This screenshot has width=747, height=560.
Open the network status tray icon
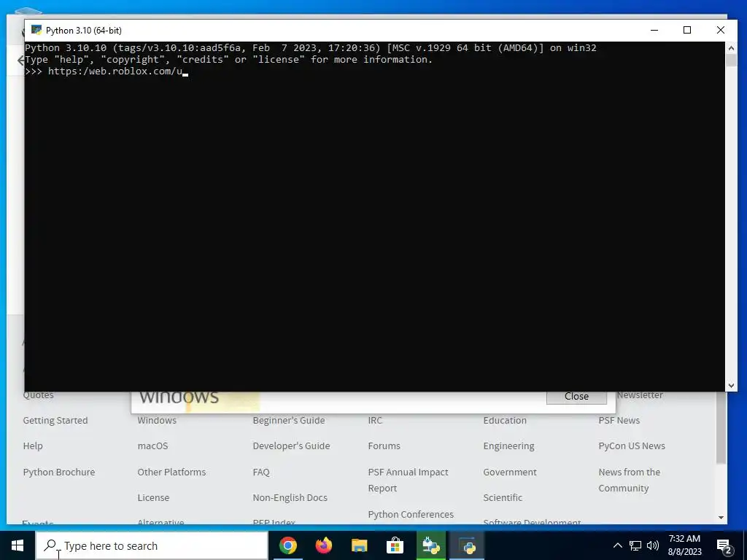point(635,545)
